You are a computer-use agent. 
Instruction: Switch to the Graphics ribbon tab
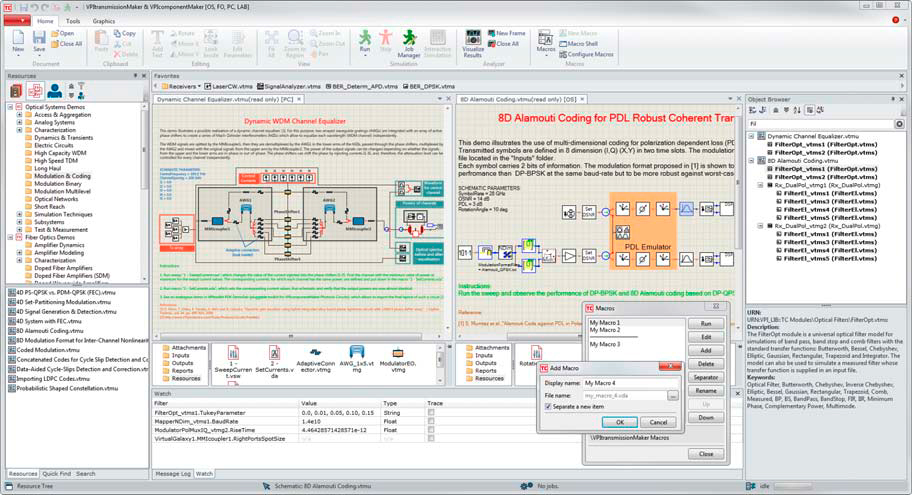[104, 21]
